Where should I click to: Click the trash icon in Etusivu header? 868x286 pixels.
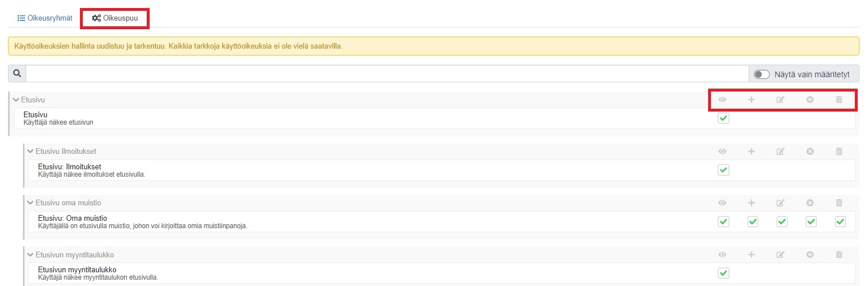coord(839,100)
